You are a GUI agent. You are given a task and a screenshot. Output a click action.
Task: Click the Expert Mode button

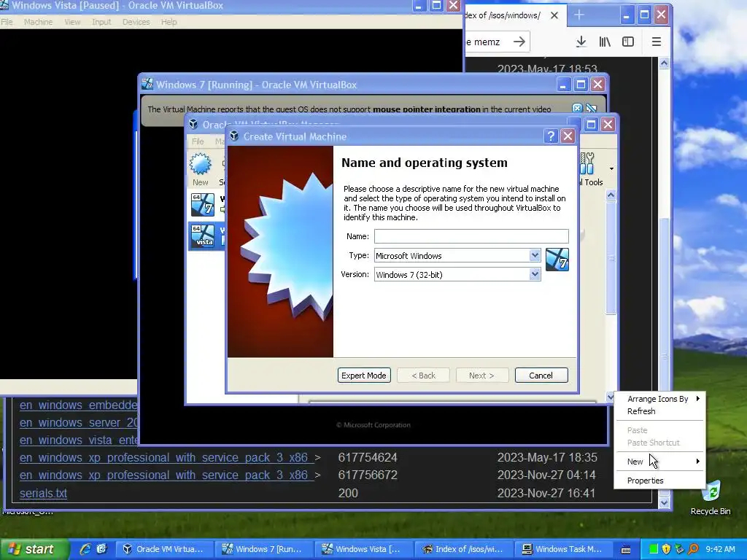click(x=364, y=376)
